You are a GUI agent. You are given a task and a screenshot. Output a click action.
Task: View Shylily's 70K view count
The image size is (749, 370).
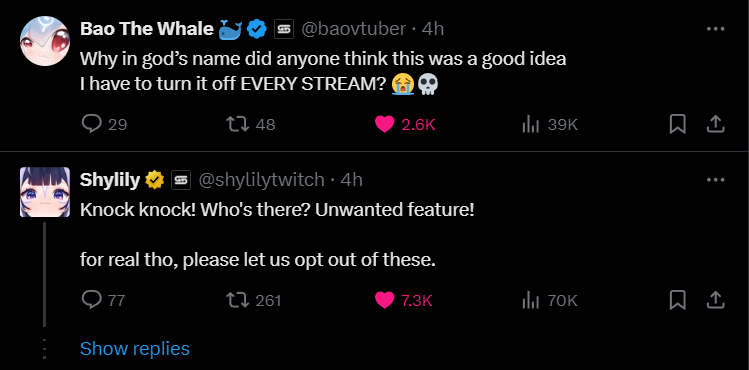point(550,300)
